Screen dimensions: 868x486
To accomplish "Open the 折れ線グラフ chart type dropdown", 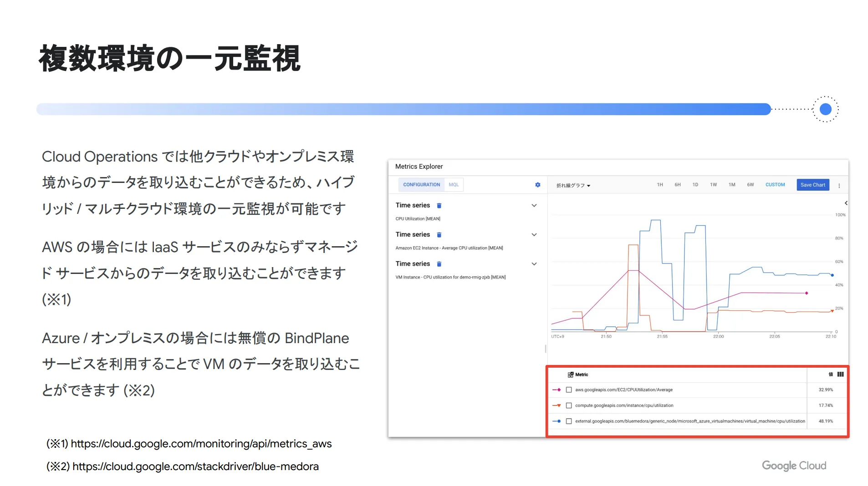I will point(573,186).
